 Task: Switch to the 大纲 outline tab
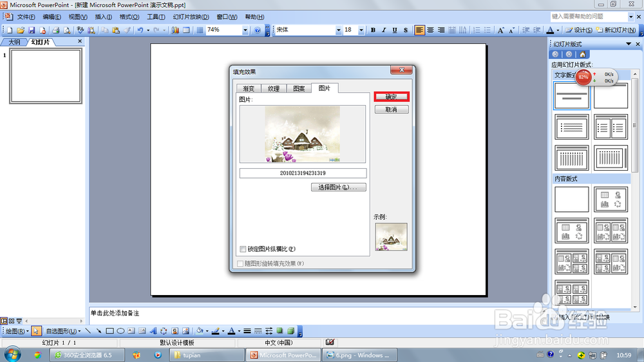coord(14,42)
